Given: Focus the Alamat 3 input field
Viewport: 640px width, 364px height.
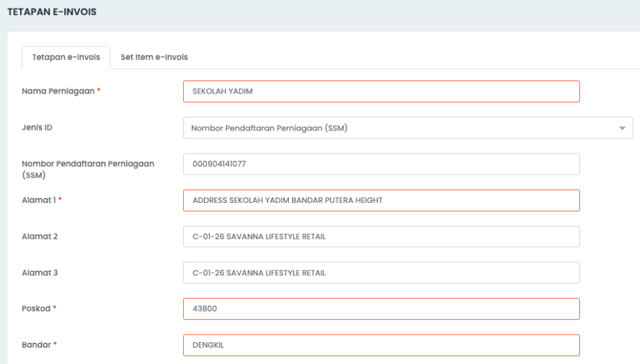Looking at the screenshot, I should coord(381,273).
